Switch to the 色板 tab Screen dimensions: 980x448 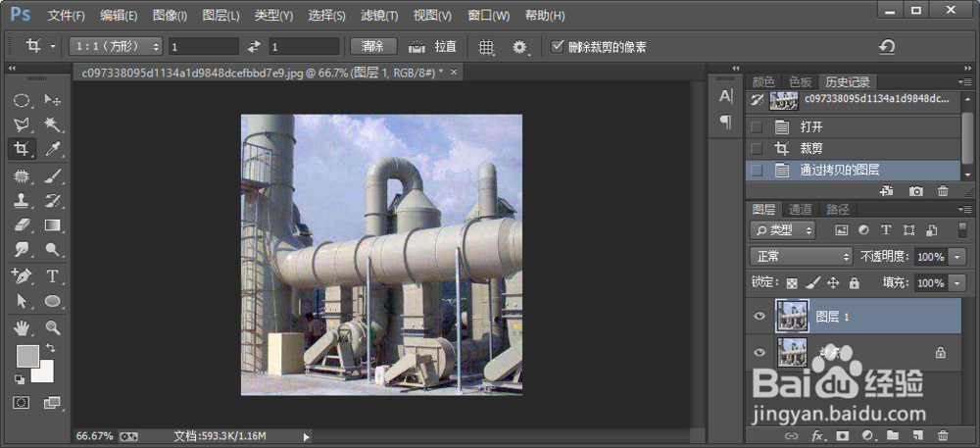(x=801, y=81)
